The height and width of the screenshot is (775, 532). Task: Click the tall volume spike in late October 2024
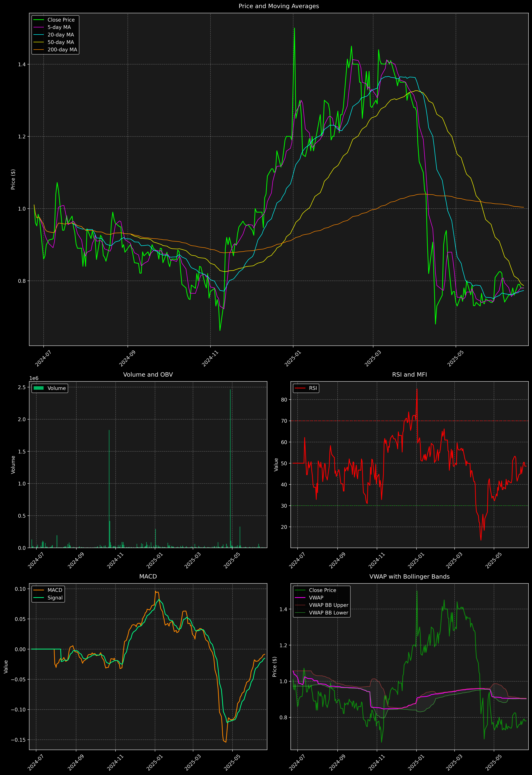[x=109, y=489]
